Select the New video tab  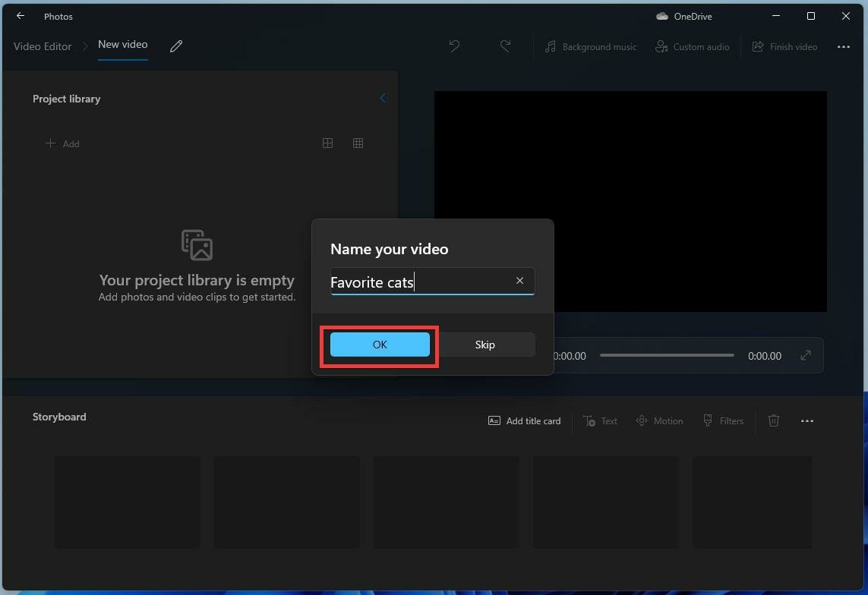click(x=123, y=44)
